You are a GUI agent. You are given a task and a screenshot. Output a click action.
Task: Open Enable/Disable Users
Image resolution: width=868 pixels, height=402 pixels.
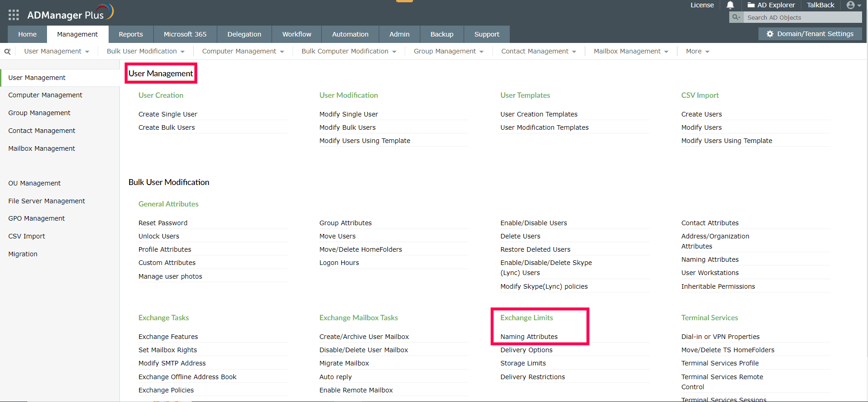point(533,223)
